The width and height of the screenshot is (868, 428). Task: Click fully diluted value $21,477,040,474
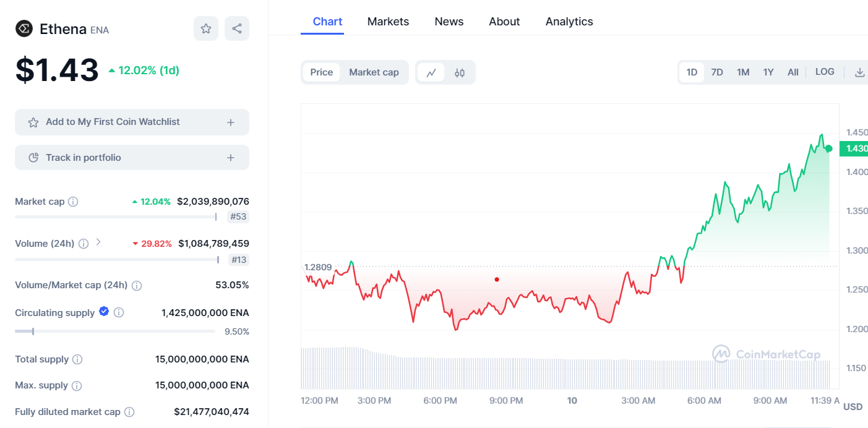pos(212,412)
